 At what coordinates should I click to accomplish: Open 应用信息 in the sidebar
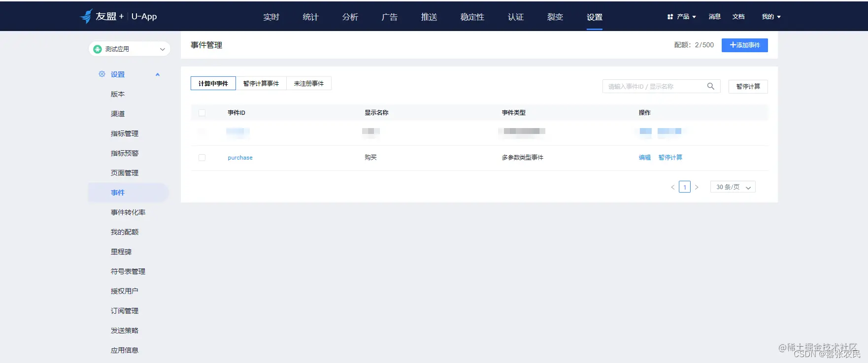click(125, 350)
